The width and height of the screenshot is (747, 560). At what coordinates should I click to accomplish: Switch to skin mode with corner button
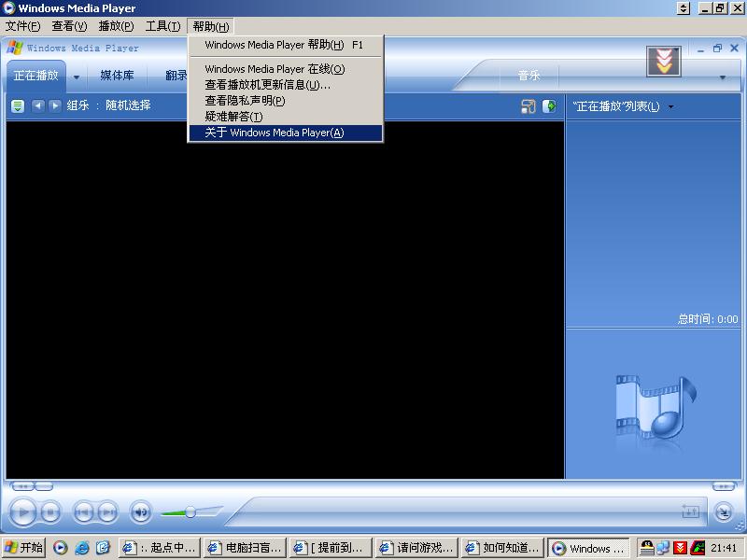[724, 512]
